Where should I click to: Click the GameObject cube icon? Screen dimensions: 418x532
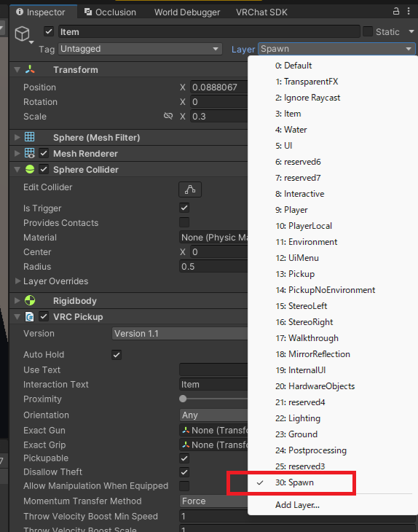[23, 34]
